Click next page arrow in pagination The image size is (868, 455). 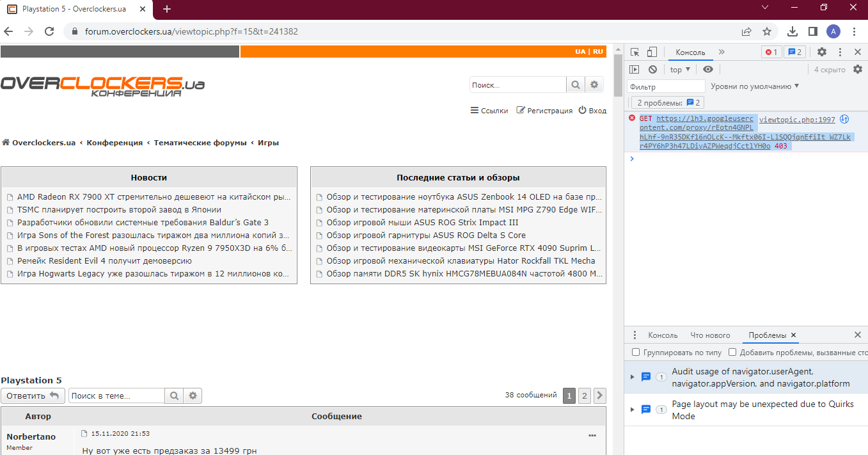[x=600, y=395]
